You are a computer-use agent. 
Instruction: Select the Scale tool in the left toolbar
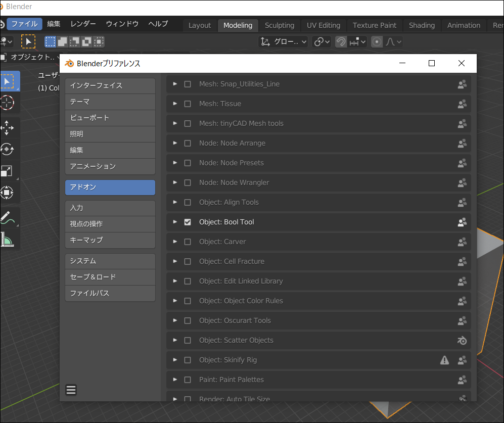pyautogui.click(x=7, y=171)
